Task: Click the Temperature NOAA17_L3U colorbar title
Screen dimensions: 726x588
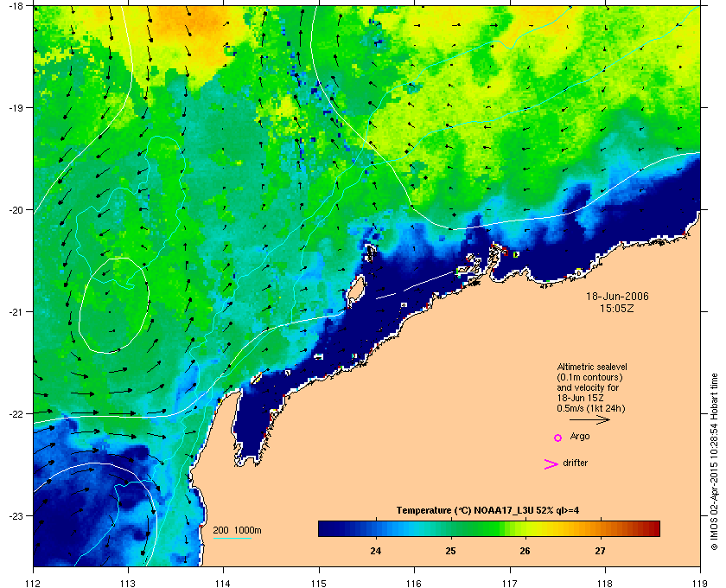Action: click(x=487, y=511)
